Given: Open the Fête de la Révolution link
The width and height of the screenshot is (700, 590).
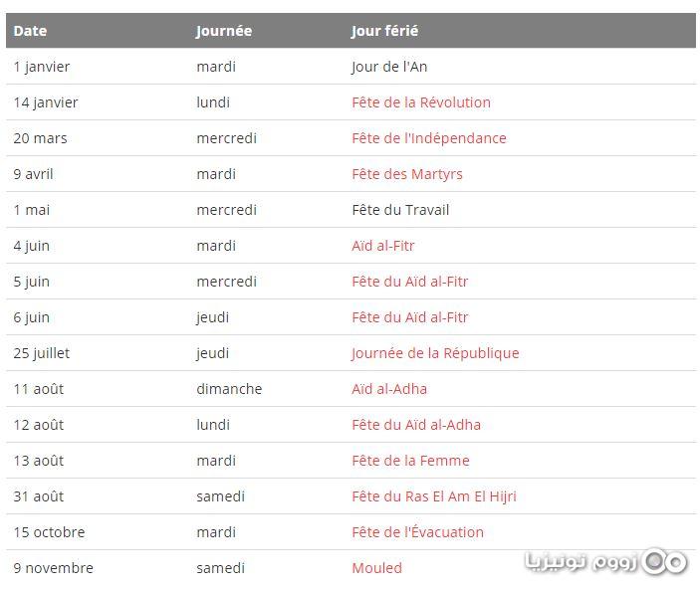Looking at the screenshot, I should pos(420,102).
